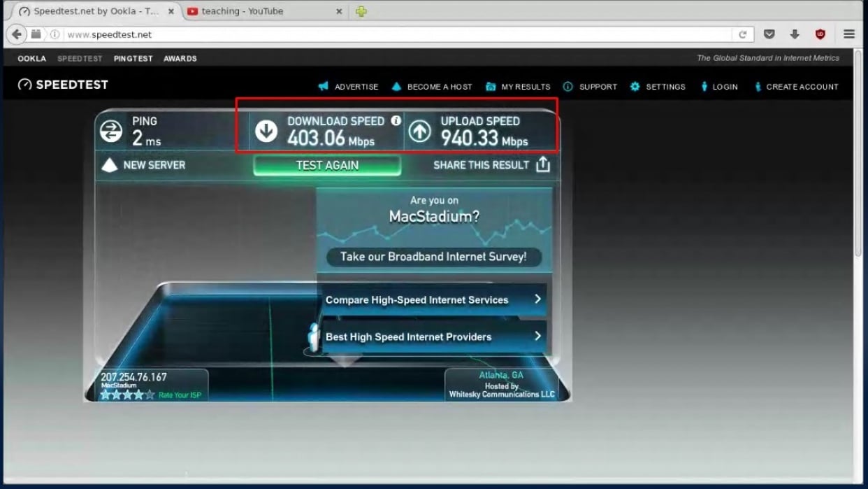The image size is (868, 489).
Task: Open the Pocket shield icon in toolbar
Action: (x=769, y=34)
